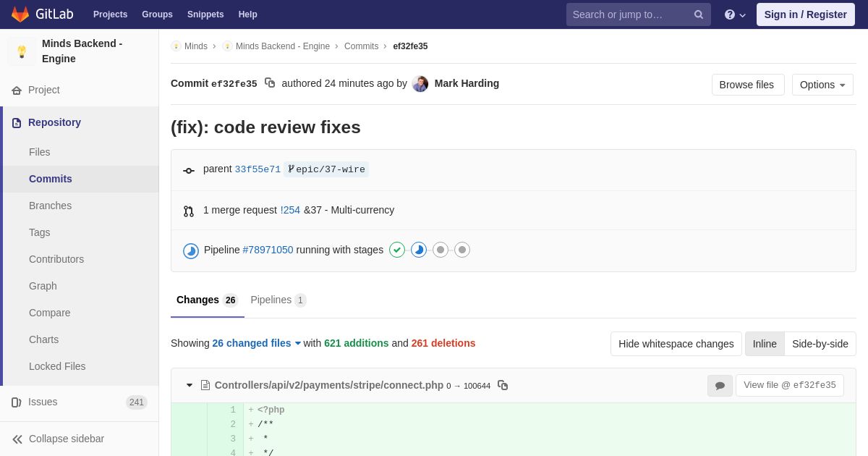Open the pipeline running status icon
Image resolution: width=868 pixels, height=456 pixels.
(191, 250)
